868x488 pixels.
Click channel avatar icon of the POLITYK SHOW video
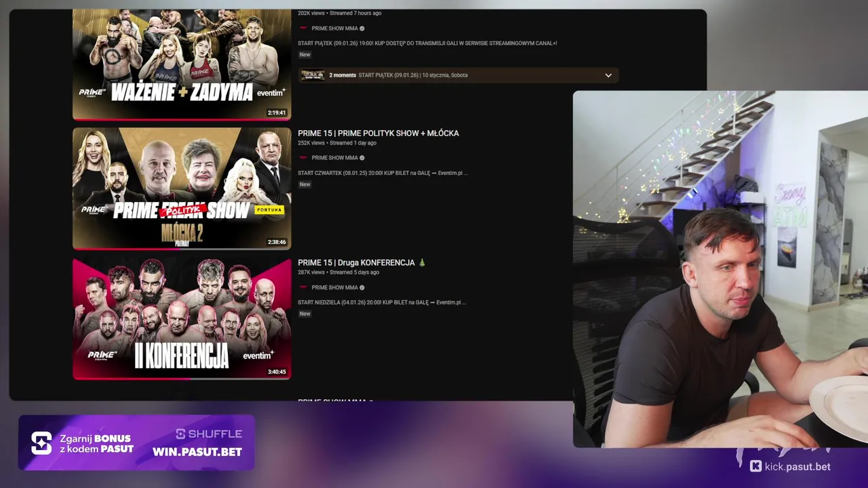(303, 158)
